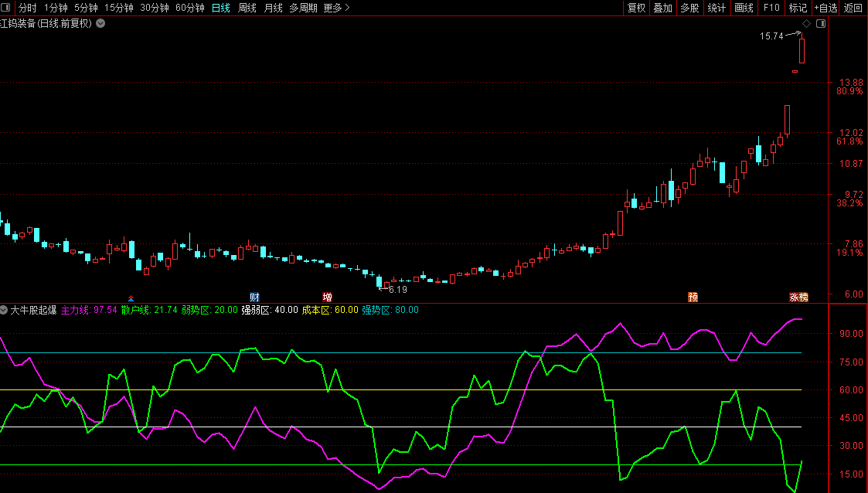
Task: Open the 涨榜 marker icon
Action: (x=798, y=297)
